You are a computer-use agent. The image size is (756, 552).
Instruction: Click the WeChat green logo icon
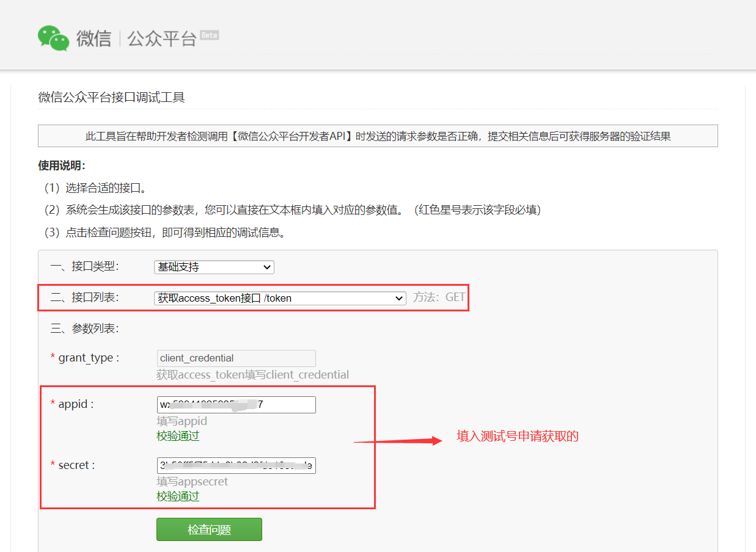(x=53, y=38)
